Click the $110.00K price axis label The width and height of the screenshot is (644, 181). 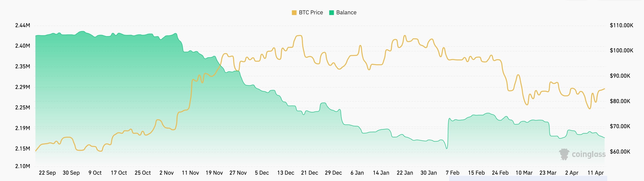[x=621, y=25]
